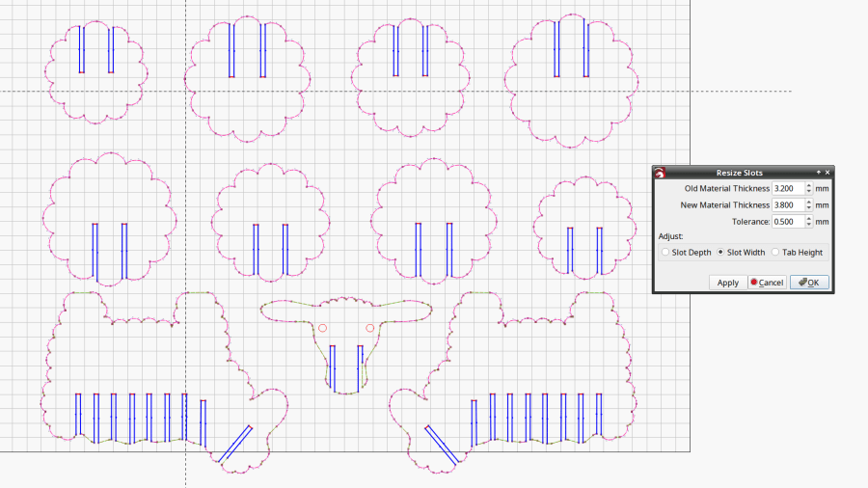The image size is (868, 488).
Task: Decrease New Material Thickness with down arrow
Action: point(809,208)
